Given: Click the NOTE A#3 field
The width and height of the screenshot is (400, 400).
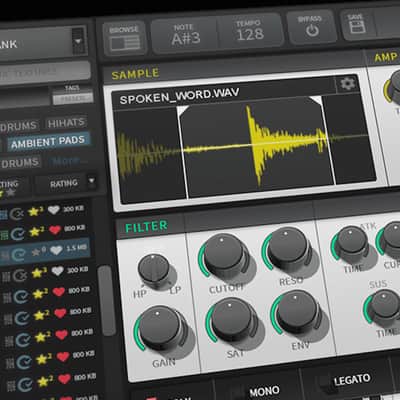Looking at the screenshot, I should click(x=186, y=35).
